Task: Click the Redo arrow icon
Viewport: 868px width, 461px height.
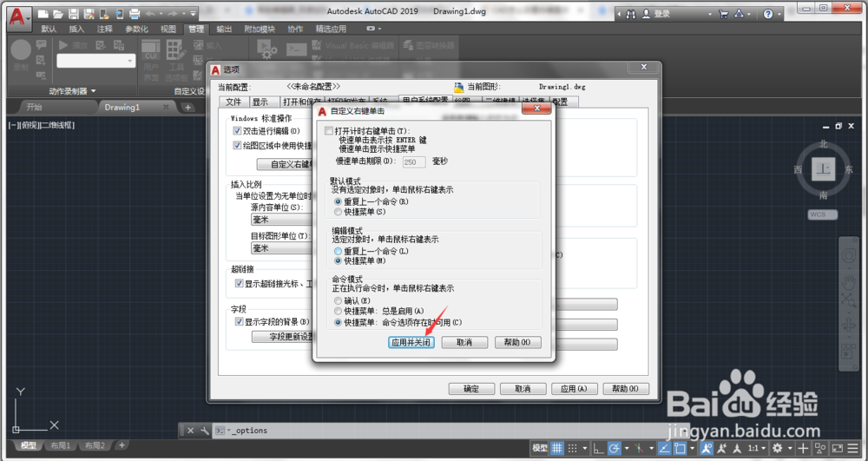Action: click(x=173, y=14)
